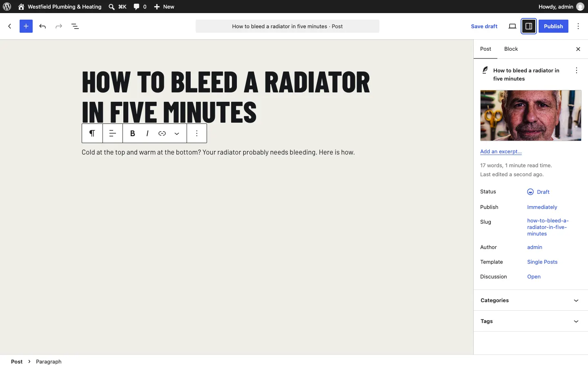The image size is (588, 368).
Task: Click the post title heading
Action: coord(226,97)
